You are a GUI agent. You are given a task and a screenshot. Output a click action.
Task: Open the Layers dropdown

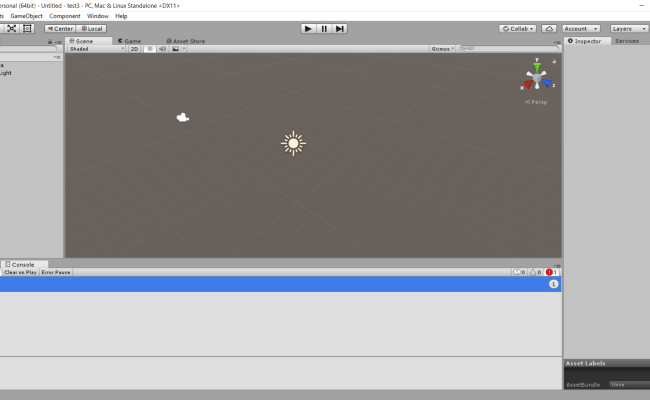pos(629,29)
